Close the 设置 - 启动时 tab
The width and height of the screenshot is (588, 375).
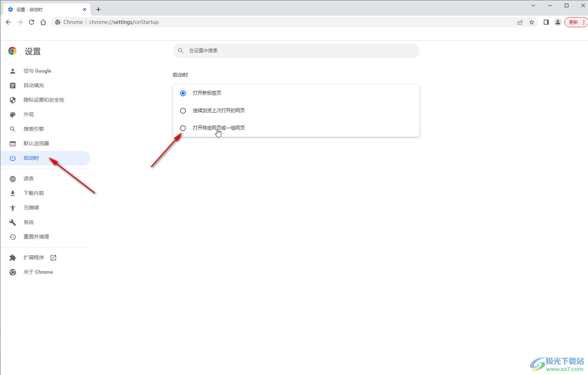pyautogui.click(x=85, y=9)
